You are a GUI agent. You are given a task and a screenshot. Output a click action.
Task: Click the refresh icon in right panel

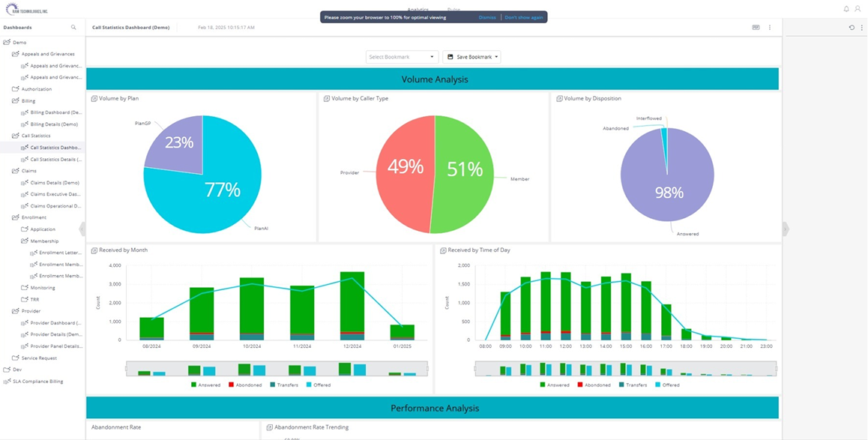tap(852, 27)
